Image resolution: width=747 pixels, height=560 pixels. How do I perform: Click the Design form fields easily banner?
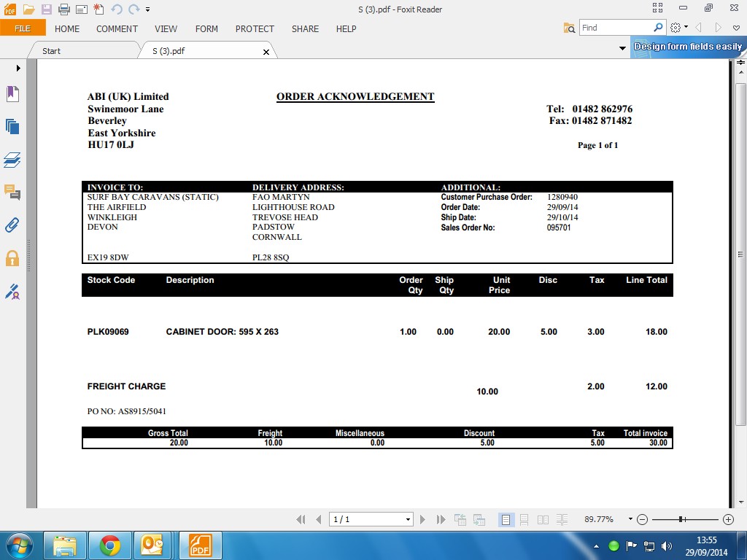click(687, 47)
